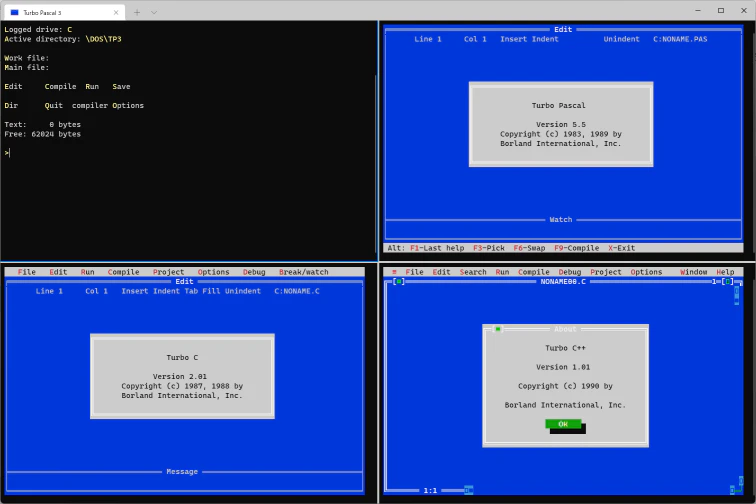Screen dimensions: 756x504
Task: Click the NONAME00.C window close box
Action: tap(399, 282)
